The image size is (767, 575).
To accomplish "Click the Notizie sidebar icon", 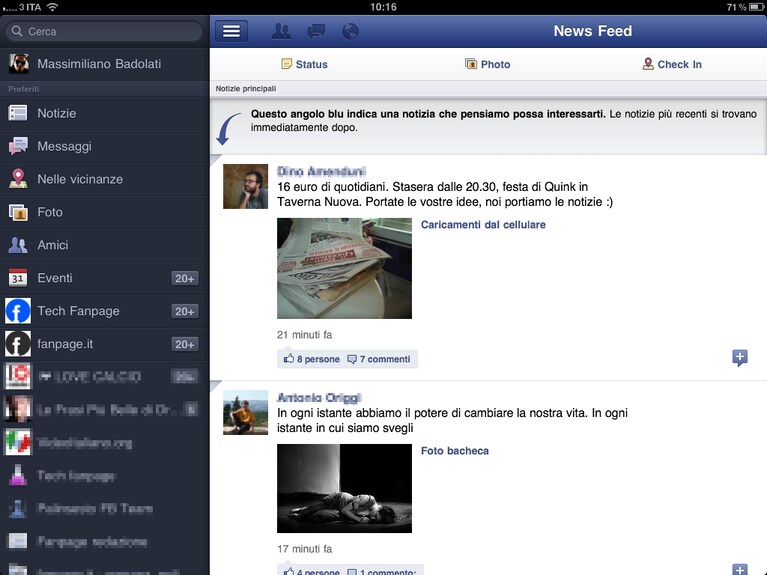I will (x=18, y=113).
